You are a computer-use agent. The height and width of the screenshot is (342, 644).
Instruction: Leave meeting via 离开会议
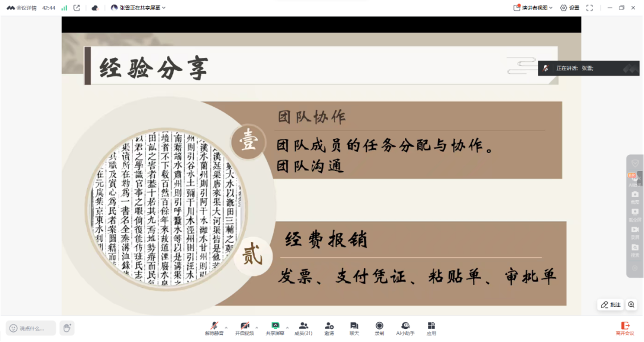point(625,328)
